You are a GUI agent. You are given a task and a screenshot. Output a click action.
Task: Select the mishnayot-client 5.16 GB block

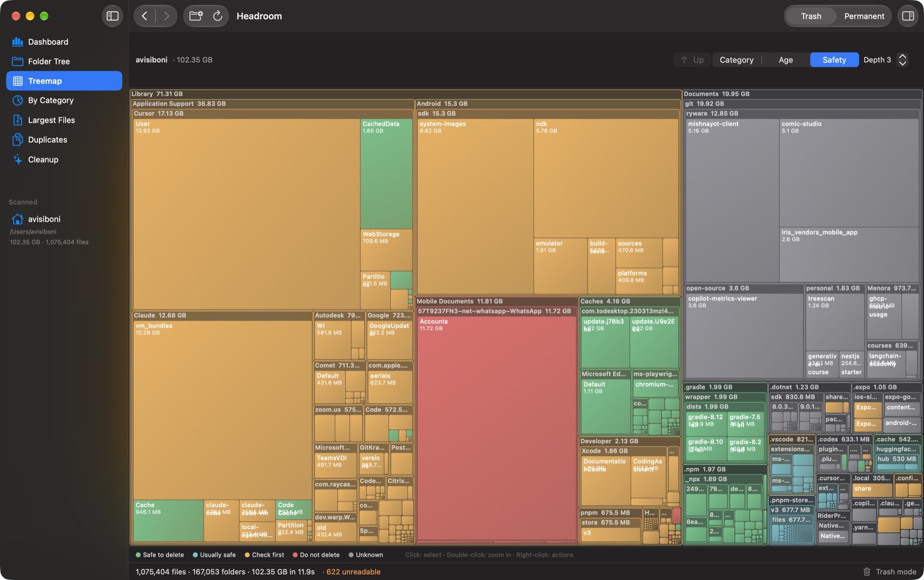732,200
